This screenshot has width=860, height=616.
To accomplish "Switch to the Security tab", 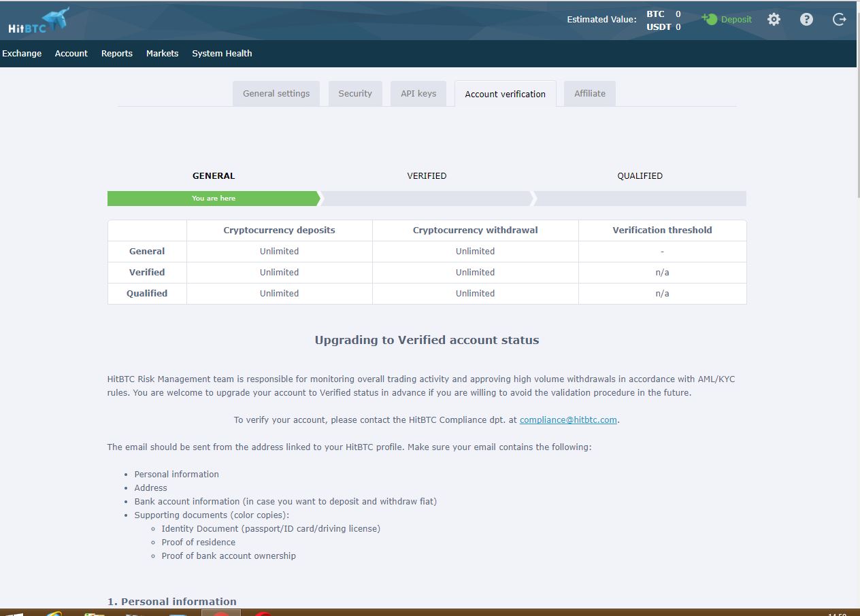I will click(x=355, y=94).
